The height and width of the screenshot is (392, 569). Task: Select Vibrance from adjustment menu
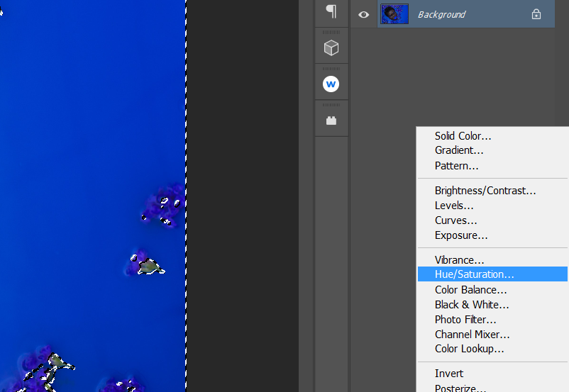(x=459, y=260)
